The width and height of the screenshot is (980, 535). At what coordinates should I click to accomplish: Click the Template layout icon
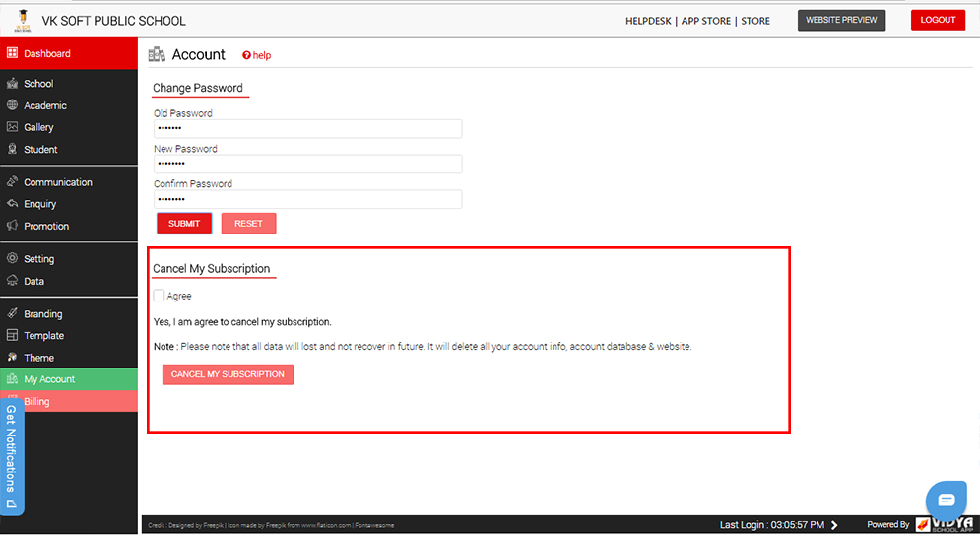12,335
